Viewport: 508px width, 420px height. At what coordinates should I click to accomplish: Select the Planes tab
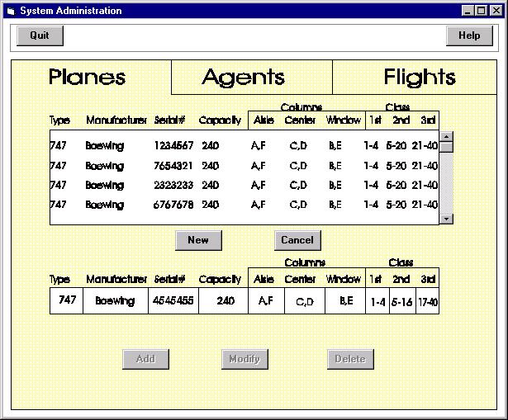(x=87, y=78)
